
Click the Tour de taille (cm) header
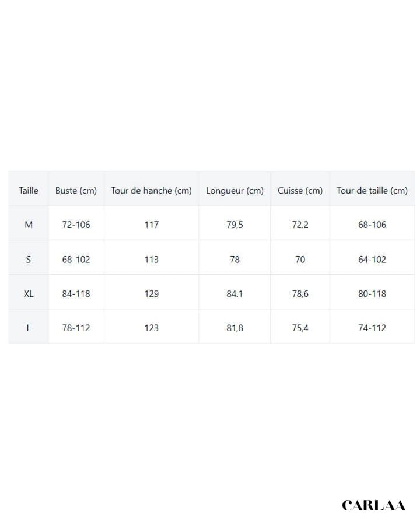click(x=372, y=190)
